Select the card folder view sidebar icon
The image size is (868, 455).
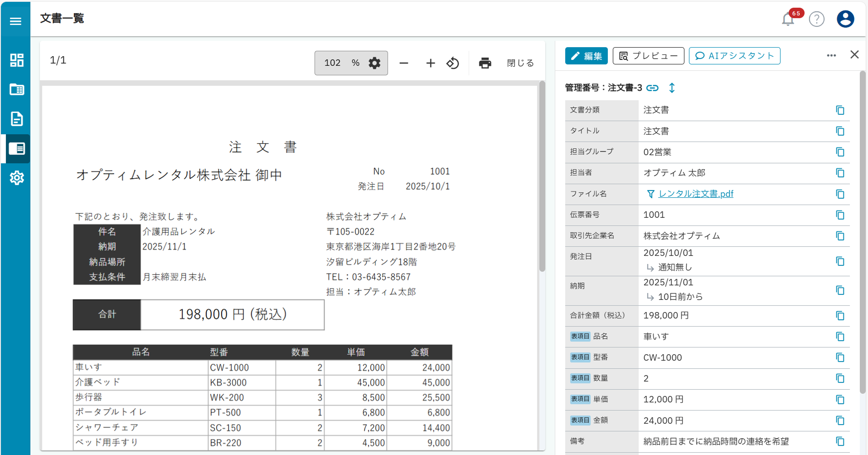click(x=16, y=89)
